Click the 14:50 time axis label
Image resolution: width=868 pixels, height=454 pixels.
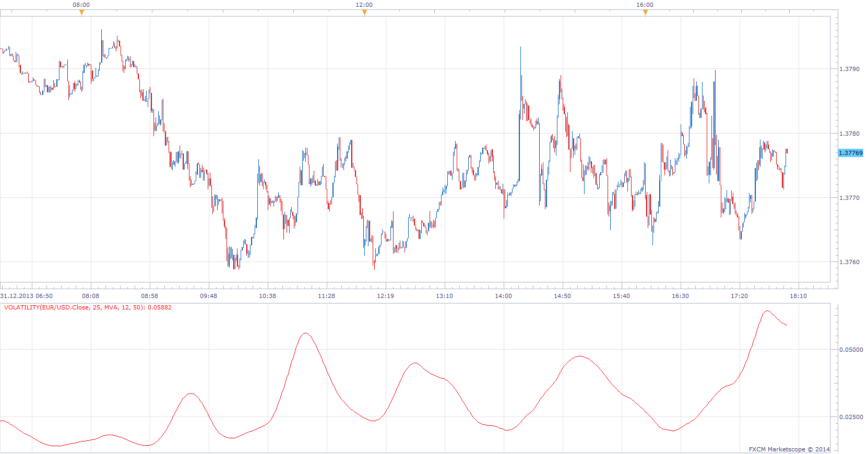tap(563, 296)
